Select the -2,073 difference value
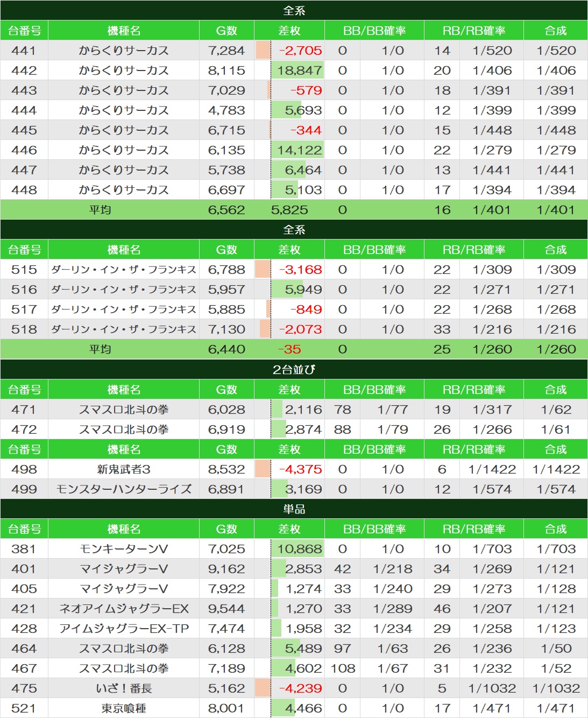Viewport: 588px width, 718px height. [301, 329]
